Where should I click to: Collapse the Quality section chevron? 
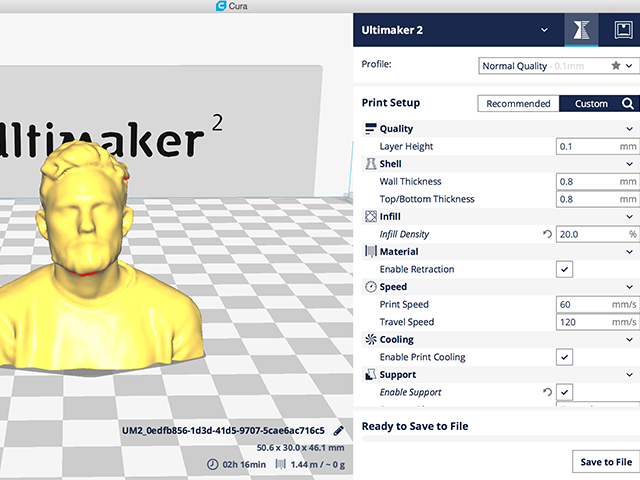pyautogui.click(x=629, y=129)
